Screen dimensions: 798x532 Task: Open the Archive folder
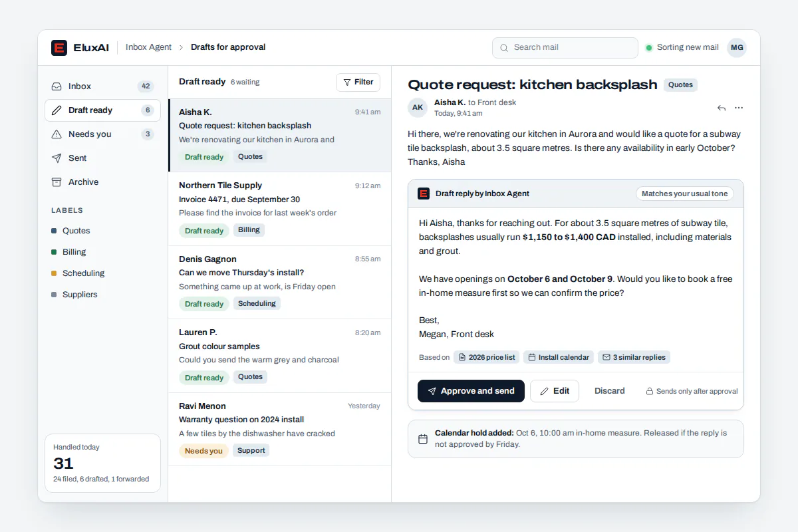[102, 182]
